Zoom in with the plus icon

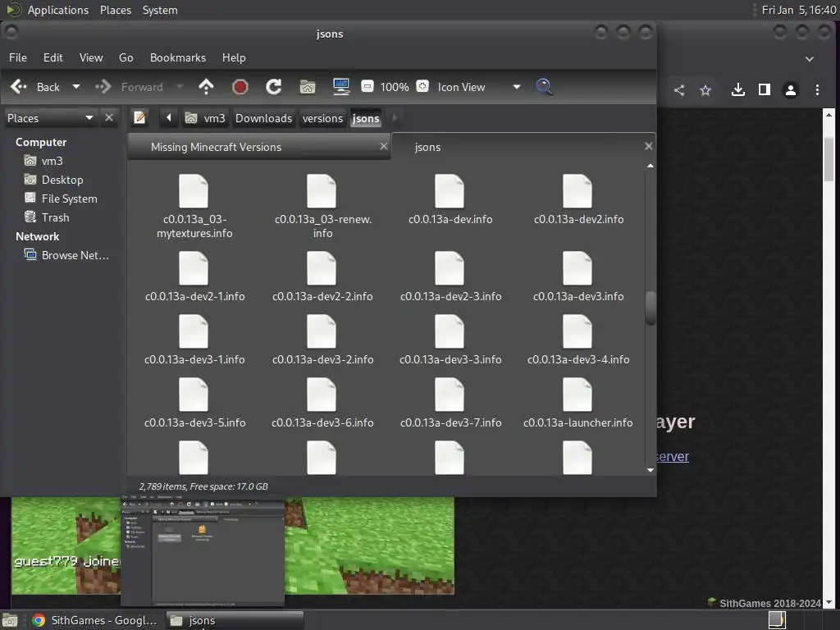click(x=422, y=86)
